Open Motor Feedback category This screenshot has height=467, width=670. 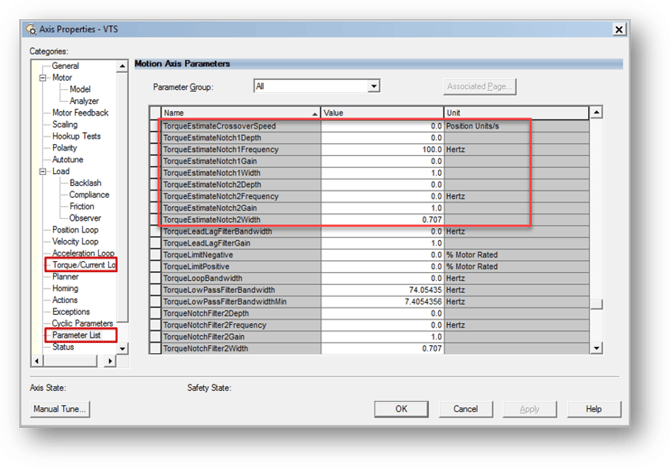80,113
